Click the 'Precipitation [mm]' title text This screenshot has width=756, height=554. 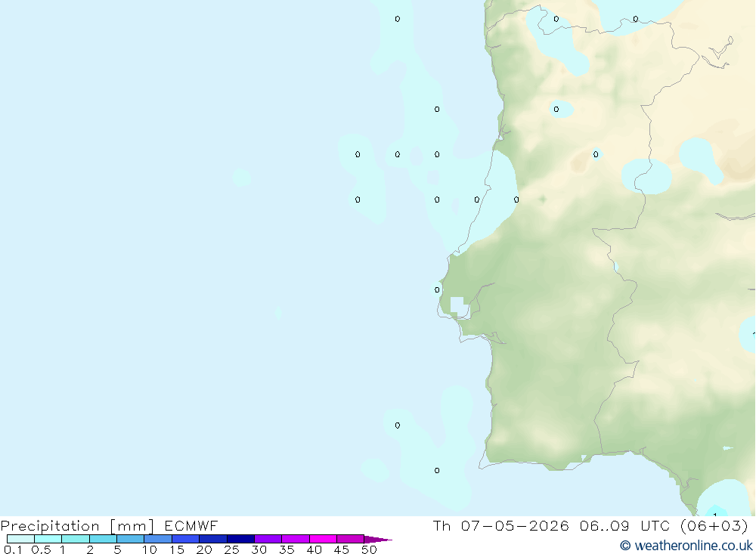click(77, 526)
